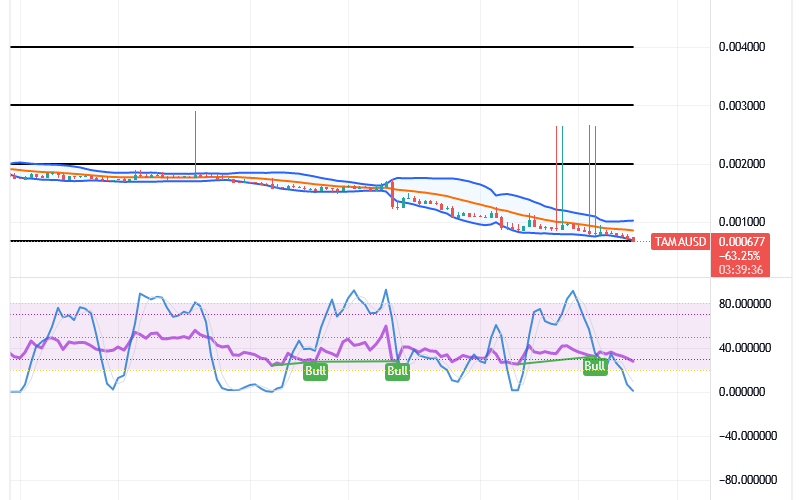Image resolution: width=802 pixels, height=500 pixels.
Task: Select the horizontal line at 0.004000
Action: [x=322, y=47]
